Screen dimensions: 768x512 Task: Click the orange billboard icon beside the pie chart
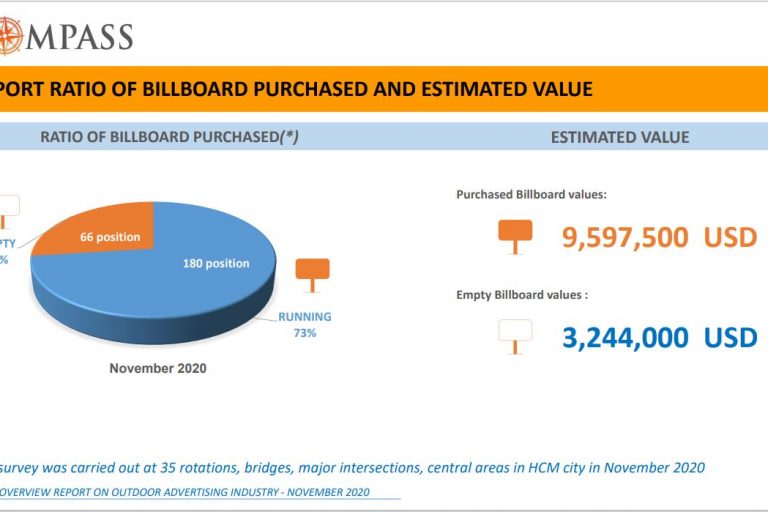(x=312, y=270)
